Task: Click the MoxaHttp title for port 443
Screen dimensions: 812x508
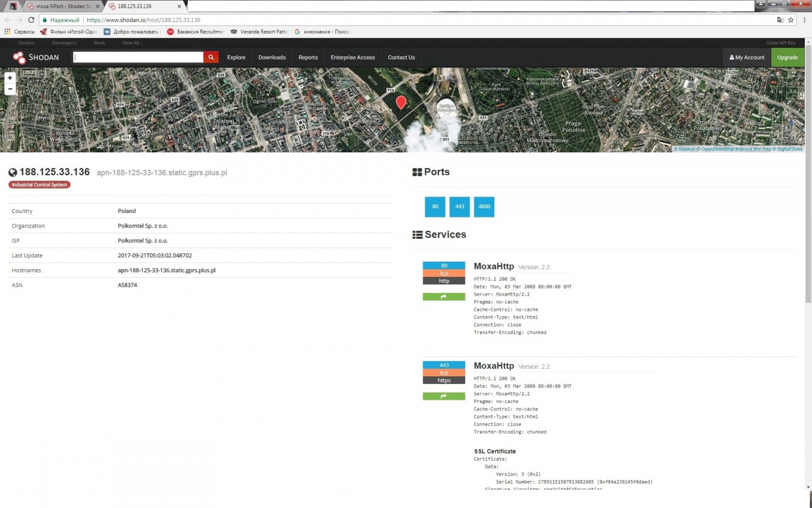Action: 494,366
